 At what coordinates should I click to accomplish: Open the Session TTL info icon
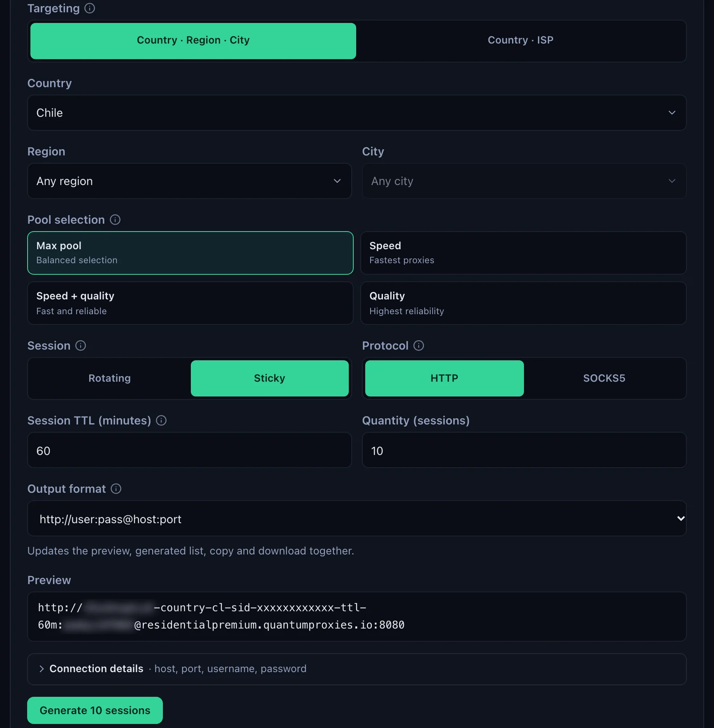[x=162, y=420]
